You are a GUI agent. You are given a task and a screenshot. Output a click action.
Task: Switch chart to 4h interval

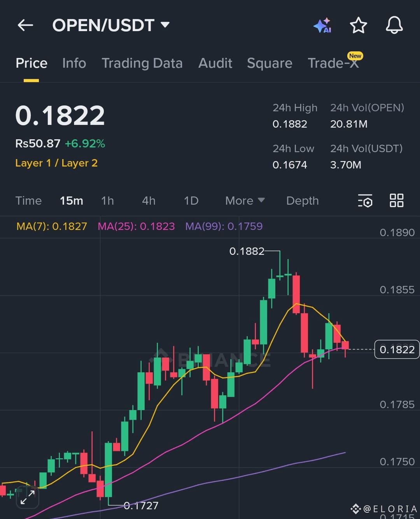click(149, 201)
